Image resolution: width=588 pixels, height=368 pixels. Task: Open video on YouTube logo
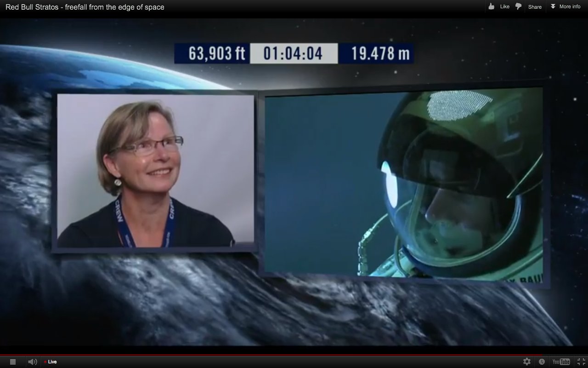click(561, 362)
